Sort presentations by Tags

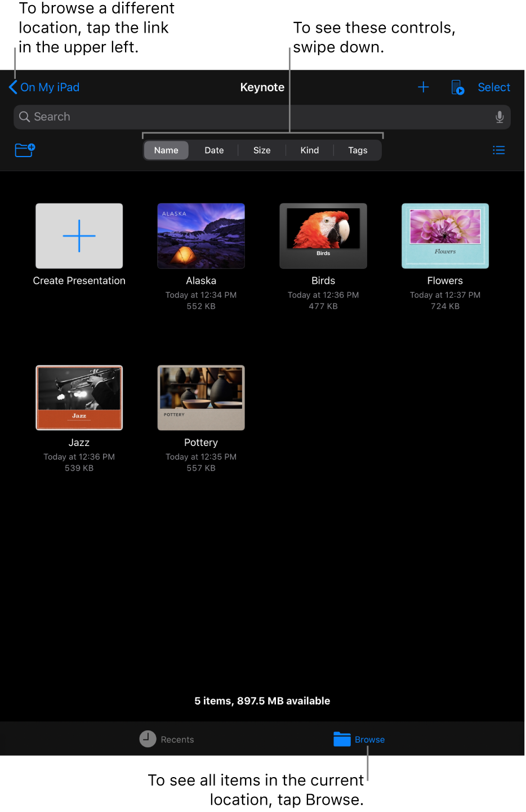[x=358, y=150]
